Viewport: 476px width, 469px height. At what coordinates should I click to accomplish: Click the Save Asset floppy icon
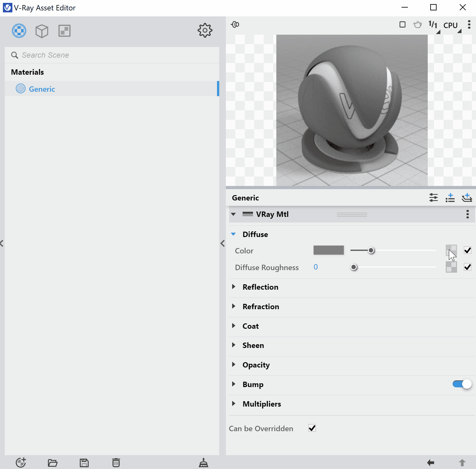click(x=84, y=463)
